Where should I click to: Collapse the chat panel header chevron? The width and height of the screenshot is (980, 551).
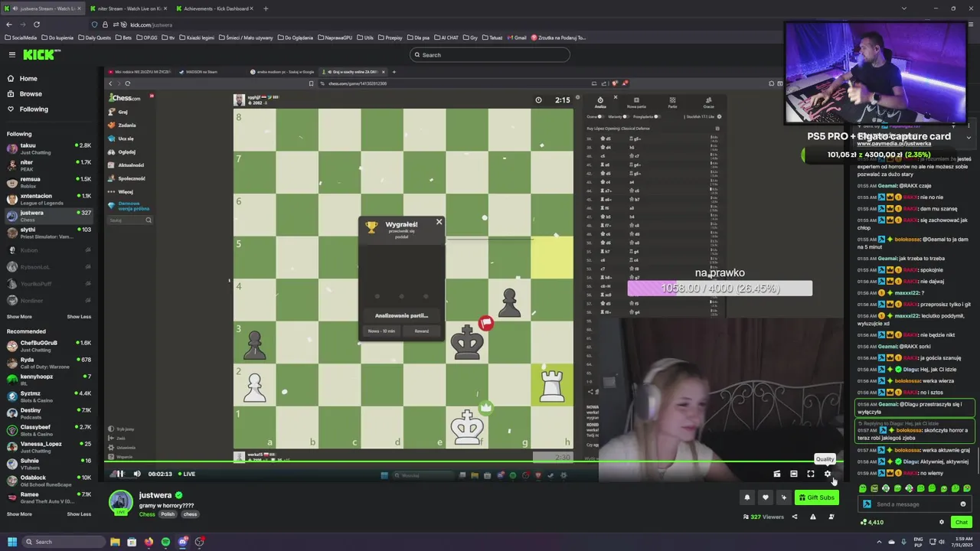point(969,138)
